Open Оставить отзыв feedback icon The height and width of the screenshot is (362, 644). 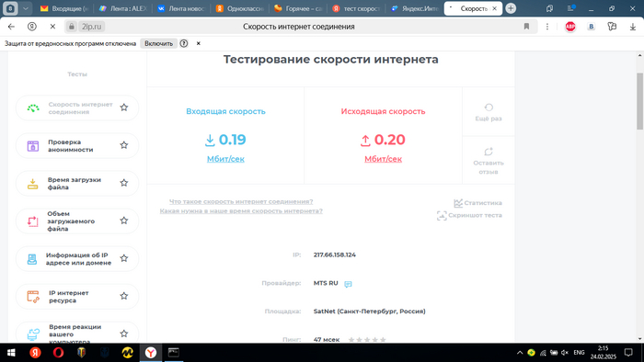(x=489, y=152)
